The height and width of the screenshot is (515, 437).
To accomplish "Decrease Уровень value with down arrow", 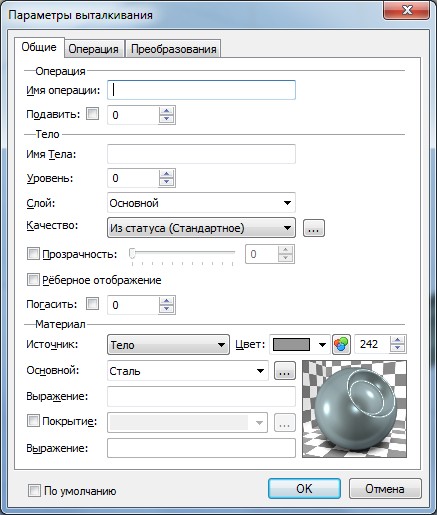I will pyautogui.click(x=167, y=182).
